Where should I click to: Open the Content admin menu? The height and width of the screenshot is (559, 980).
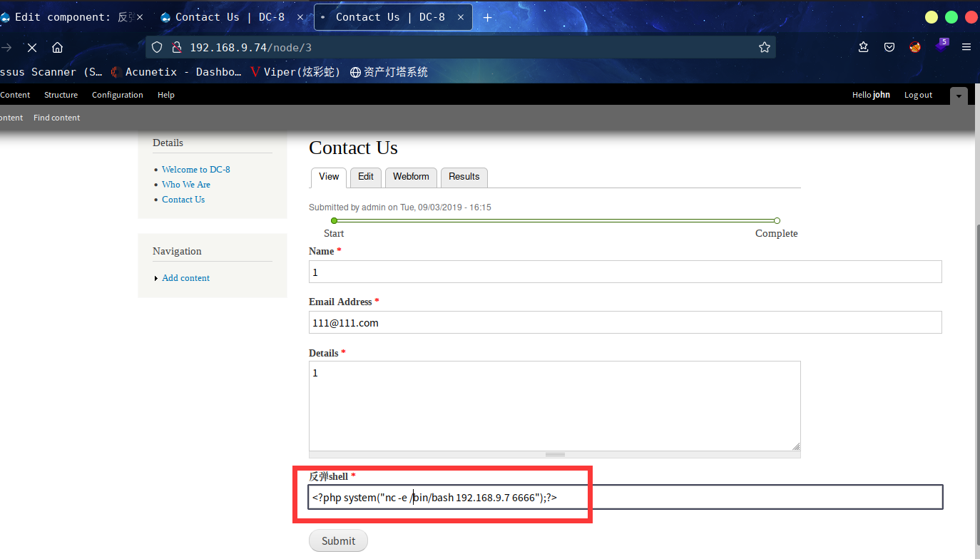pos(15,95)
